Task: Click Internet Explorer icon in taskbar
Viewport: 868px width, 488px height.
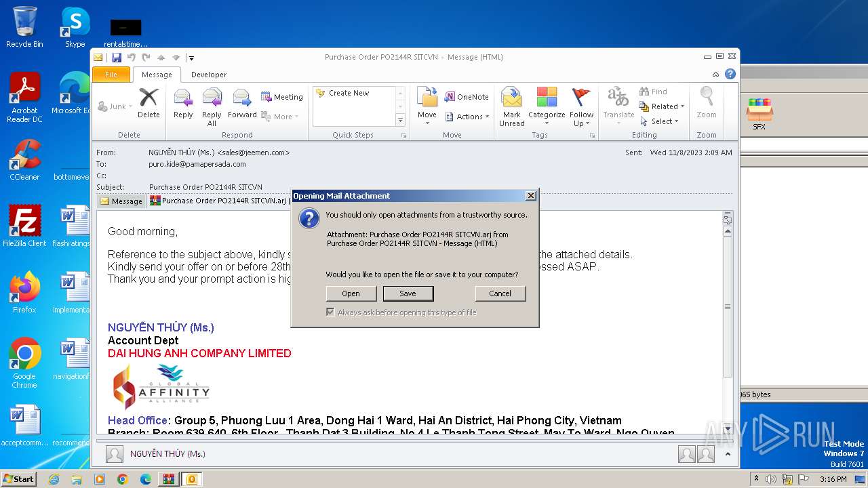Action: [54, 479]
